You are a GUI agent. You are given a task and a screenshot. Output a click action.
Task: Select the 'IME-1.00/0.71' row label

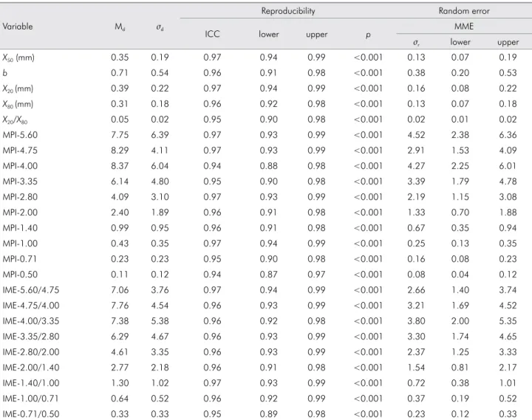click(30, 399)
